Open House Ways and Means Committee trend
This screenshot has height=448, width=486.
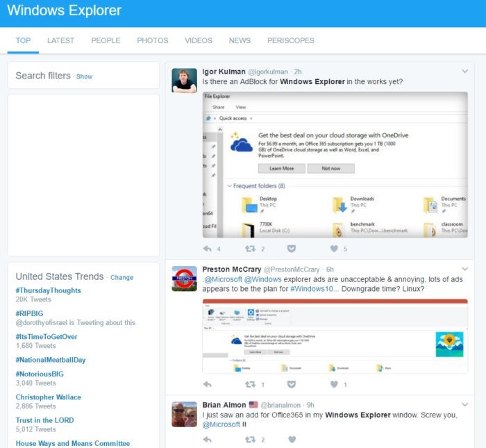point(73,444)
